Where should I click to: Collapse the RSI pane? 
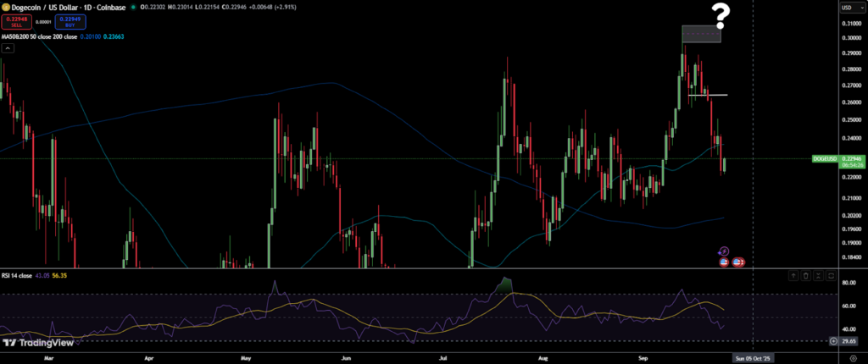click(x=818, y=275)
